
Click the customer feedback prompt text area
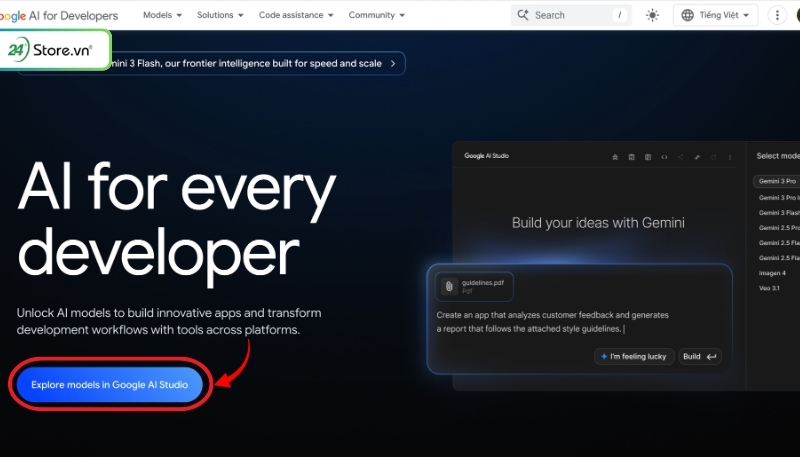point(553,322)
